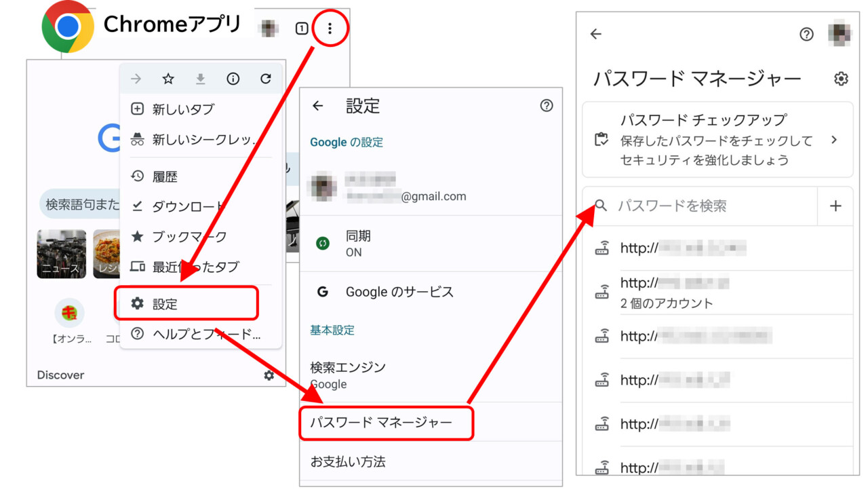Tap 基本設定 section heading
The width and height of the screenshot is (868, 492).
pos(332,330)
